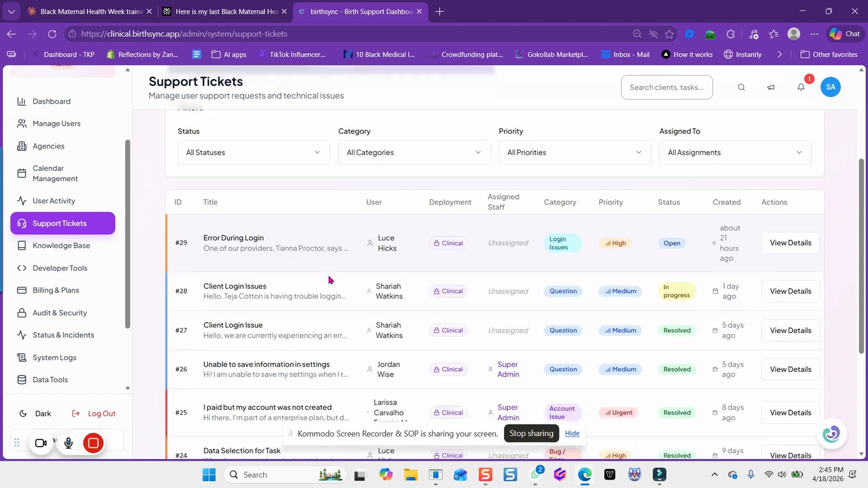Open the SA profile avatar
The width and height of the screenshot is (868, 488).
831,87
